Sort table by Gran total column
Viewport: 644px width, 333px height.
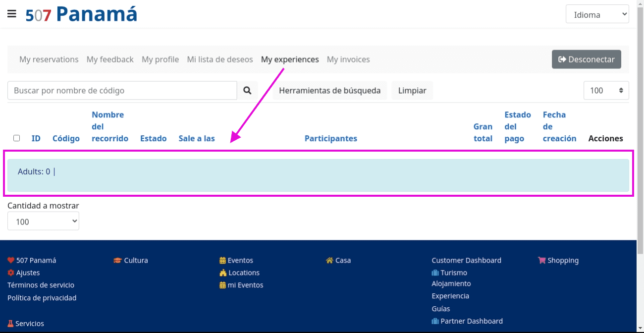pyautogui.click(x=483, y=132)
